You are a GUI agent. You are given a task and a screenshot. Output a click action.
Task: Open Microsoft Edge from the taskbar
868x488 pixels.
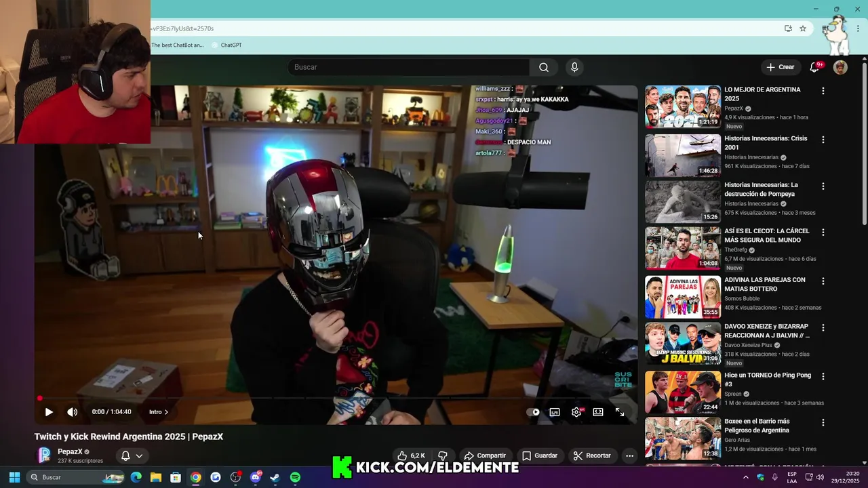[x=136, y=477]
